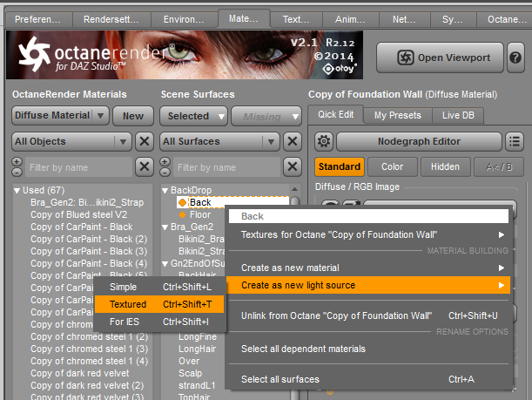Viewport: 532px width, 400px height.
Task: Switch to the Preferen... tab
Action: [38, 20]
